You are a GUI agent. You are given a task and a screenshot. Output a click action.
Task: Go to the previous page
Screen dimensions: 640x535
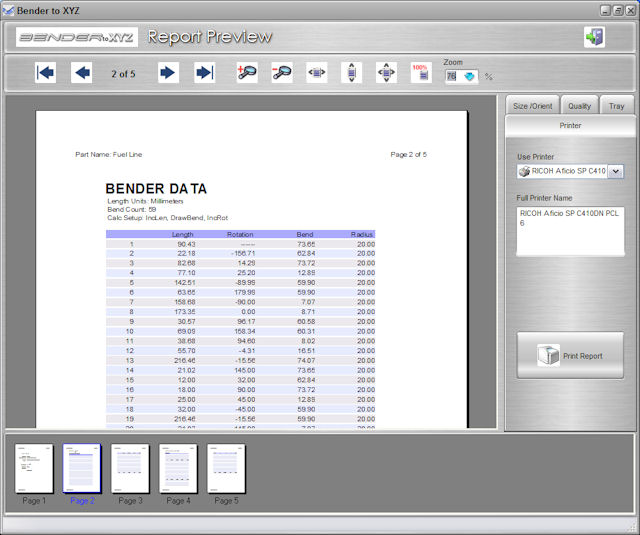(x=82, y=73)
